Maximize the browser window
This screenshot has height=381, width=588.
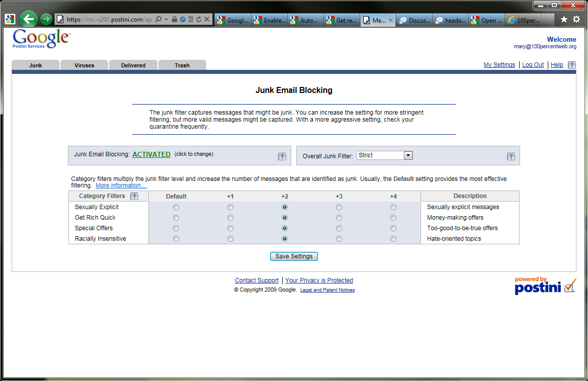pos(554,5)
